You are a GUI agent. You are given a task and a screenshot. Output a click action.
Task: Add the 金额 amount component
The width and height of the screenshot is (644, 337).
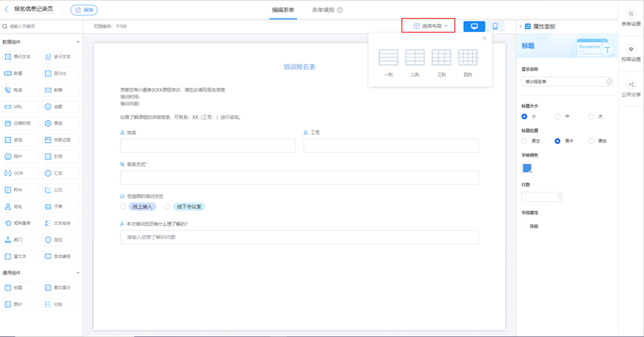point(61,107)
